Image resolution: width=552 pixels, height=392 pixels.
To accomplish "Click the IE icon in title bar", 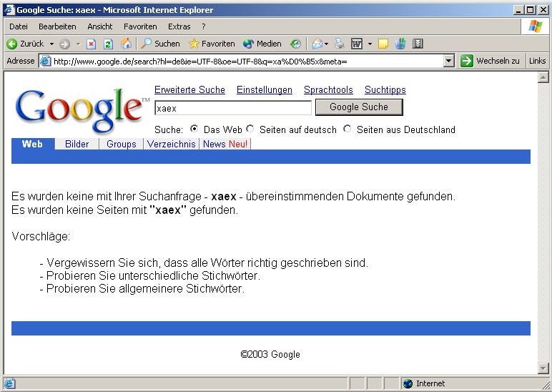I will [9, 10].
